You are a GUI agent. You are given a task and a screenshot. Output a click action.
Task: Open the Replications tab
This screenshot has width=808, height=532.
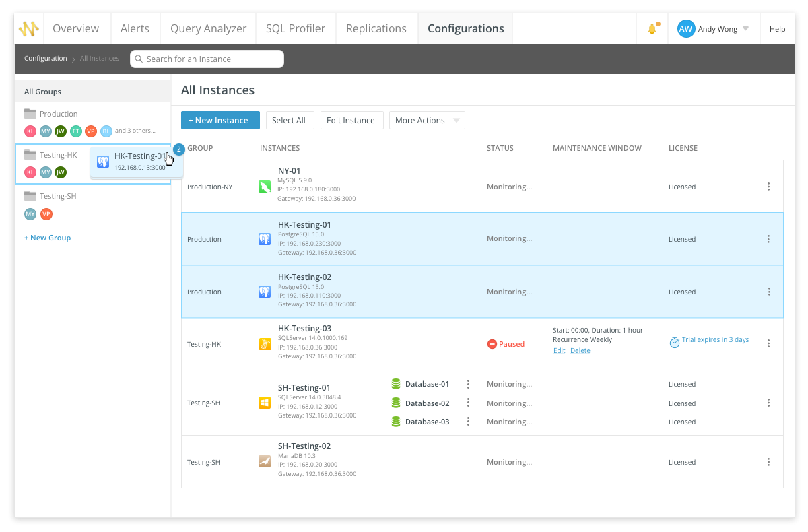click(376, 29)
